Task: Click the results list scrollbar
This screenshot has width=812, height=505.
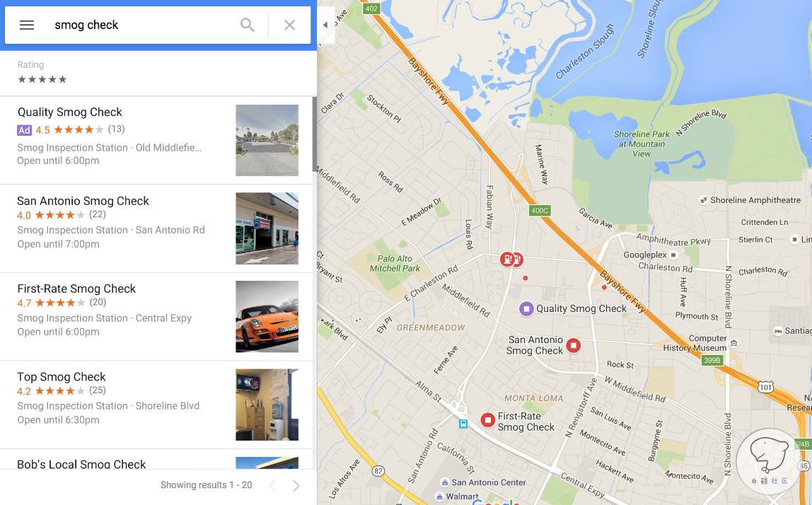Action: tap(314, 134)
